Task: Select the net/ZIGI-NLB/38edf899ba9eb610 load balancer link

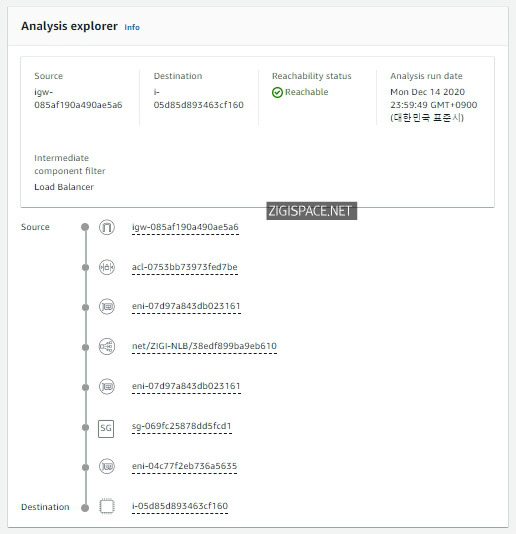Action: (204, 346)
